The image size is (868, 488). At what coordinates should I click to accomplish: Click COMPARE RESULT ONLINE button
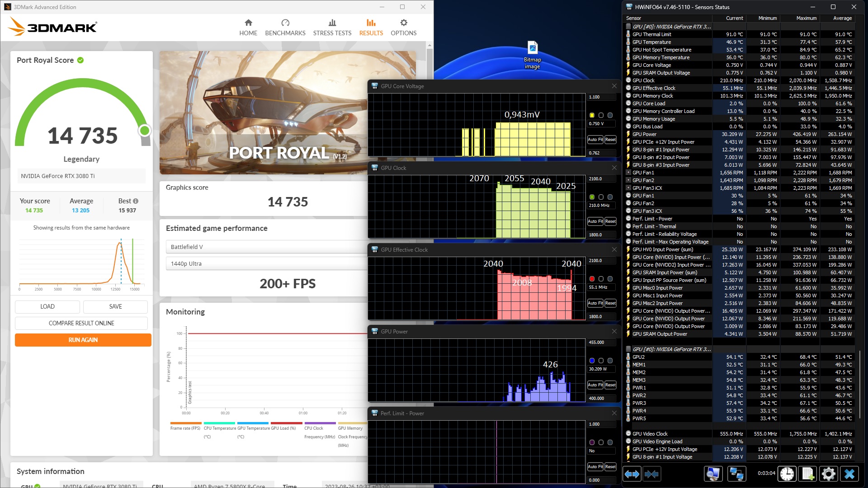pyautogui.click(x=81, y=323)
